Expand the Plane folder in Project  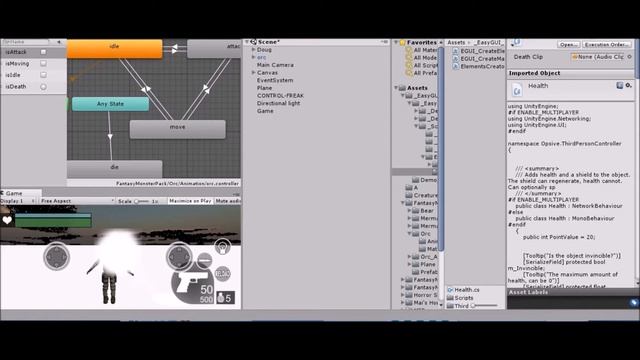409,264
